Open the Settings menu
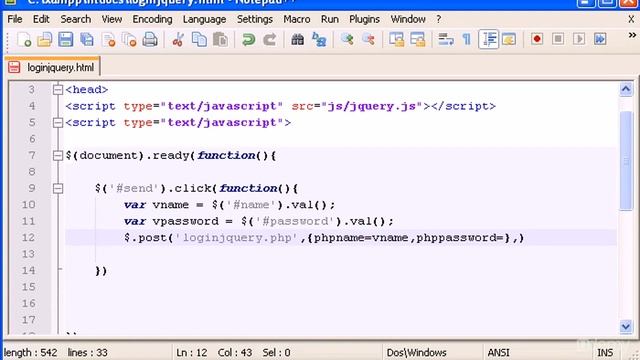The width and height of the screenshot is (640, 360). (255, 19)
